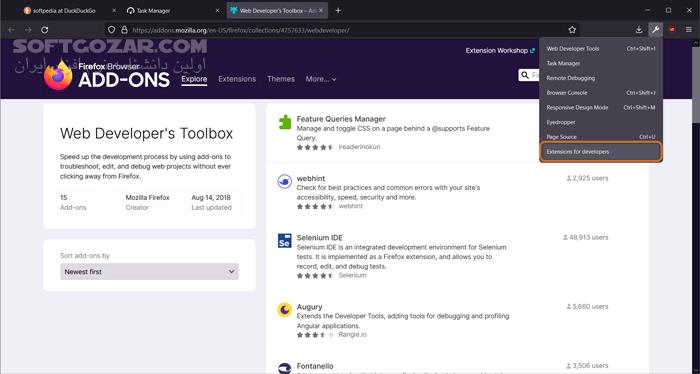
Task: Go back to the previous page
Action: [12, 30]
